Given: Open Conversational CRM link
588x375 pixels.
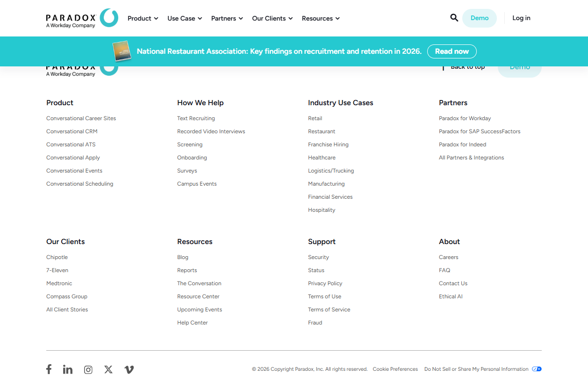Looking at the screenshot, I should (72, 131).
